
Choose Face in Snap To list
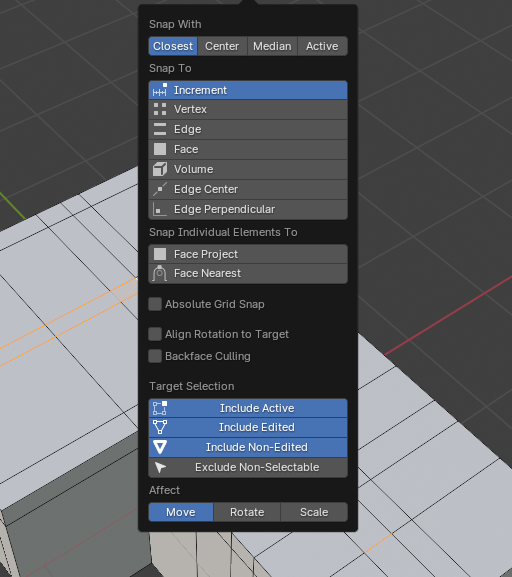coord(248,149)
